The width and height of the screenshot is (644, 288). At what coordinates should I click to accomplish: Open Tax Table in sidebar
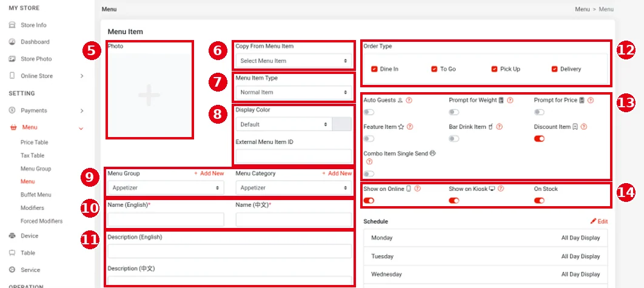pyautogui.click(x=33, y=156)
